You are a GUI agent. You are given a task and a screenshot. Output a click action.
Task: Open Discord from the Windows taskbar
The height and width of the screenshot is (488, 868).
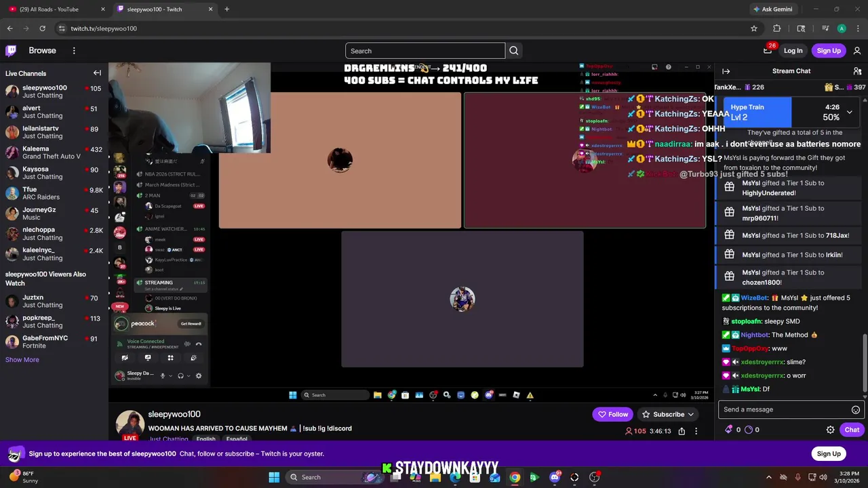pos(555,477)
